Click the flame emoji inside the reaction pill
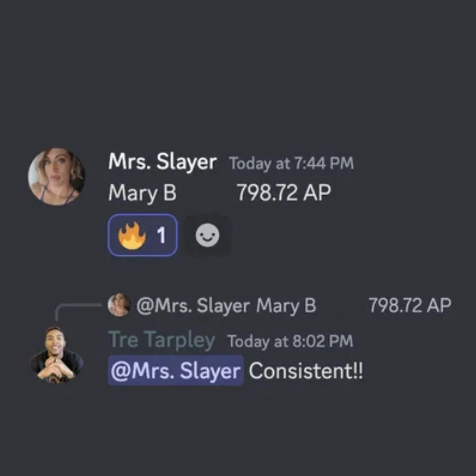Screen dimensions: 476x476 click(x=132, y=235)
